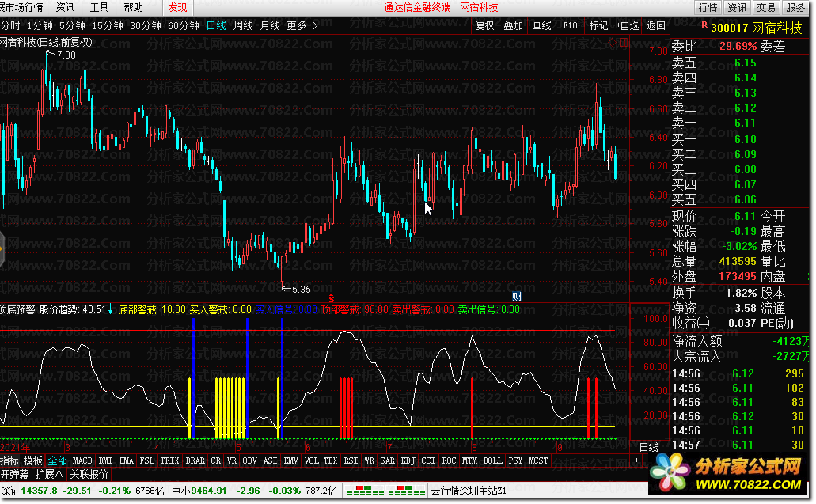Add stock with +自选 button
Screen dimensions: 816x504
(628, 25)
